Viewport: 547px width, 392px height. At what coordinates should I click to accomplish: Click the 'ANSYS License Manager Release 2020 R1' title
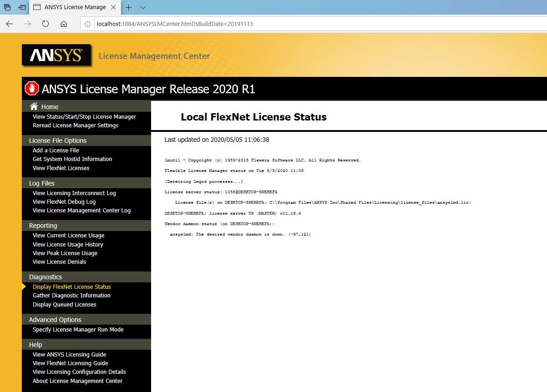(x=148, y=89)
